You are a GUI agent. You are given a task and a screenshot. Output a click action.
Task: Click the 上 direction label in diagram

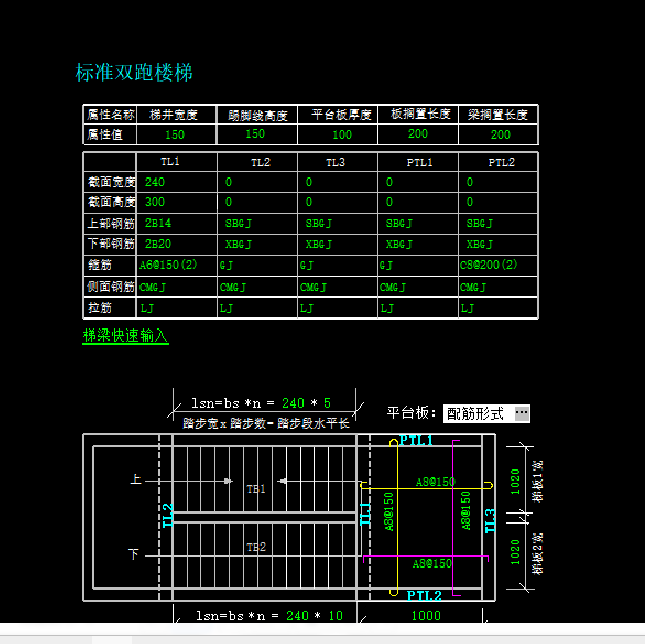point(136,479)
